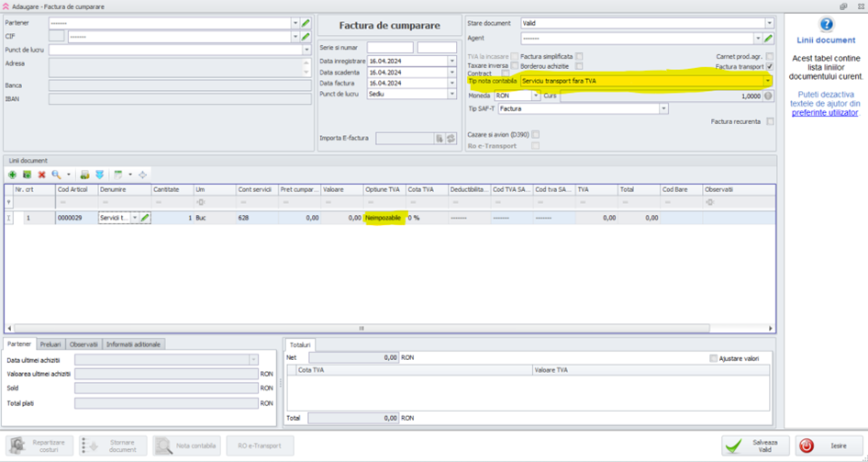
Task: Open the Moneda currency dropdown
Action: (536, 96)
